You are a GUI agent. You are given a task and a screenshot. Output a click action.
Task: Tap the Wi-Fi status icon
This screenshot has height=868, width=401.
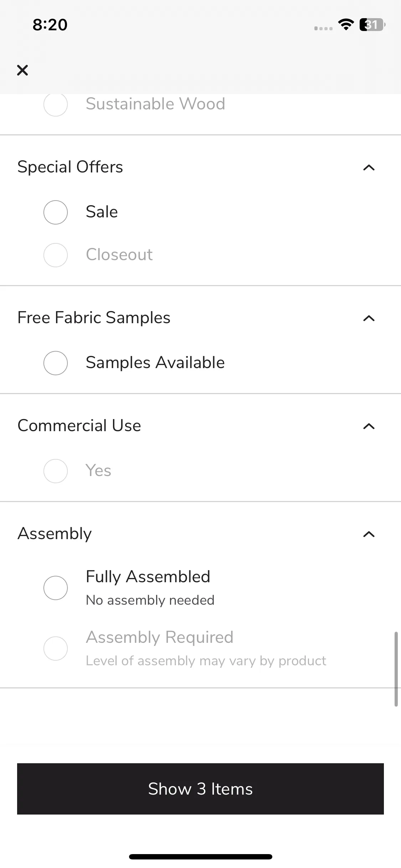346,25
